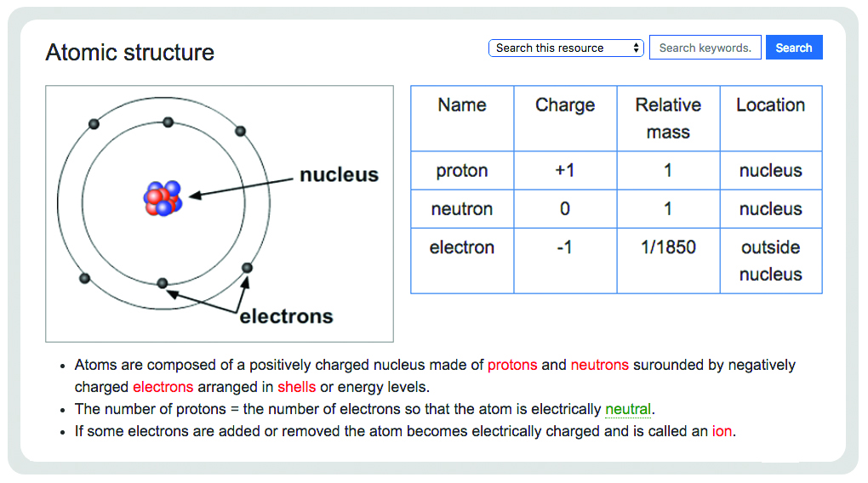Screen dimensions: 868x483
Task: Open the ion link
Action: 722,431
